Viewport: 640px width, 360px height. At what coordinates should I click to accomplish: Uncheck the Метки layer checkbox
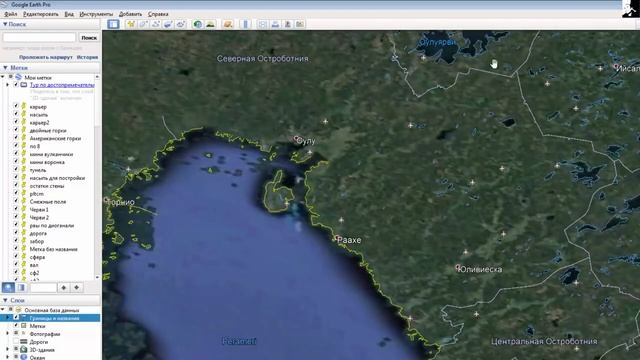point(16,326)
